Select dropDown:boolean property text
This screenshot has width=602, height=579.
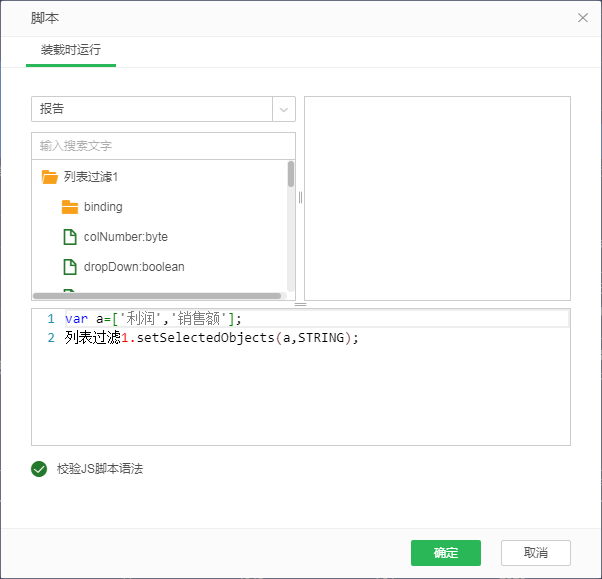tap(134, 266)
